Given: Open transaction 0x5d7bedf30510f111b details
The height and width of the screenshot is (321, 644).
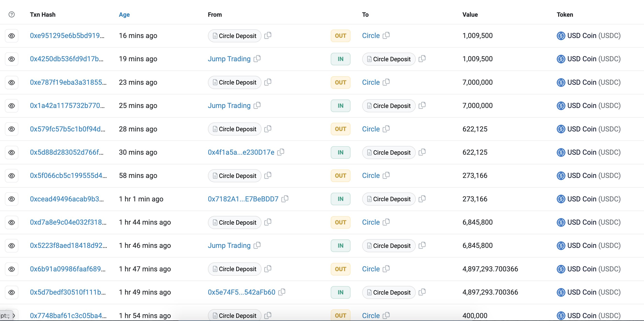Looking at the screenshot, I should coord(68,292).
